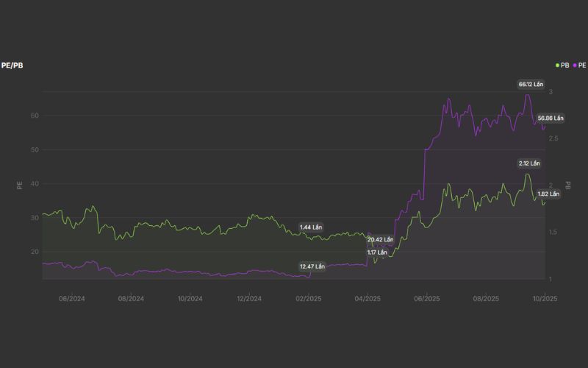Select 02/2025 on the time axis
The width and height of the screenshot is (588, 368).
309,299
